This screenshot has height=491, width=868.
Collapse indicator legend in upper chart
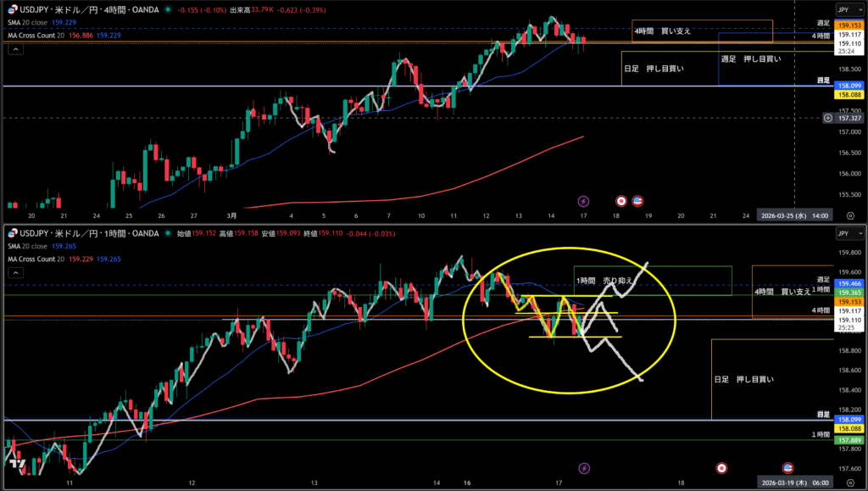click(x=15, y=49)
